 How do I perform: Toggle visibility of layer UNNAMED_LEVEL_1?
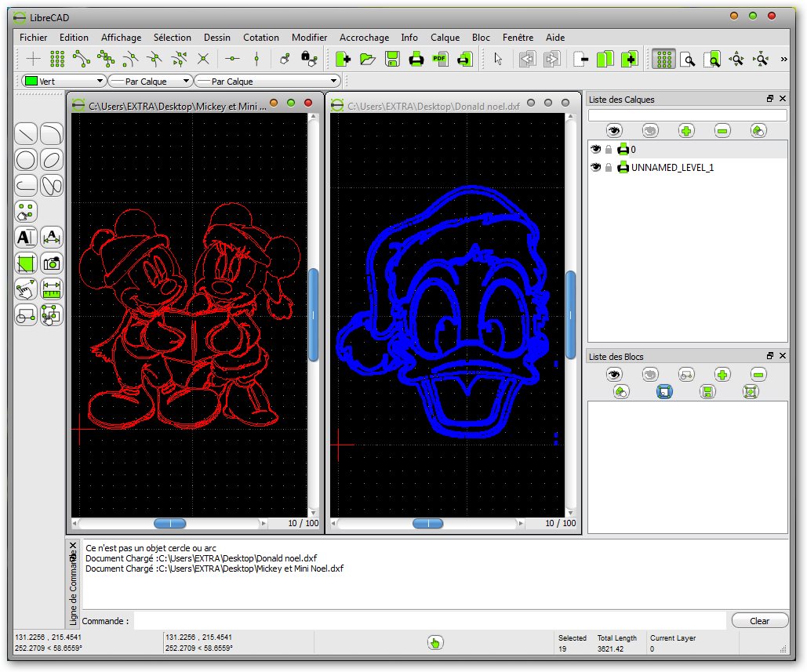point(595,167)
